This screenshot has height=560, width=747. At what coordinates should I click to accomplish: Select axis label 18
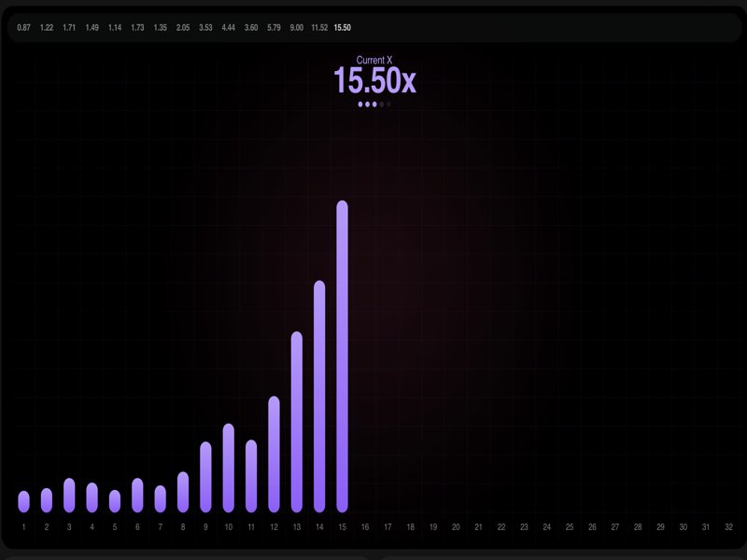coord(410,526)
